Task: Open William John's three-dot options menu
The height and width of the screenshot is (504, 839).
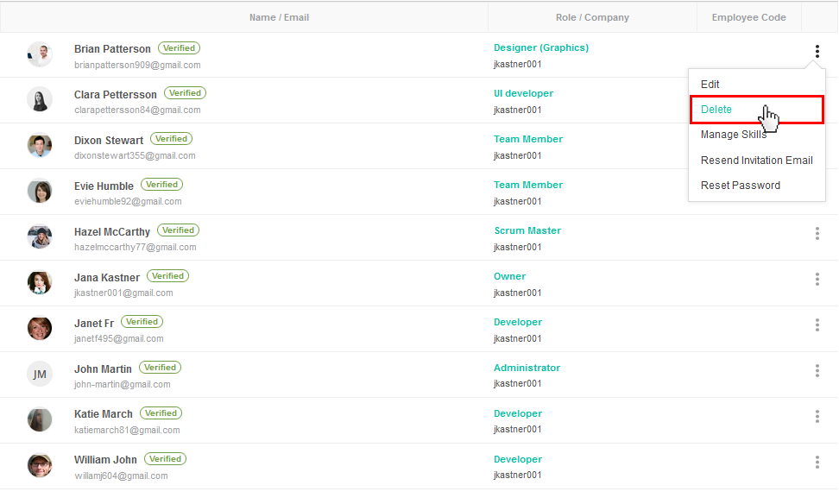Action: click(x=817, y=463)
